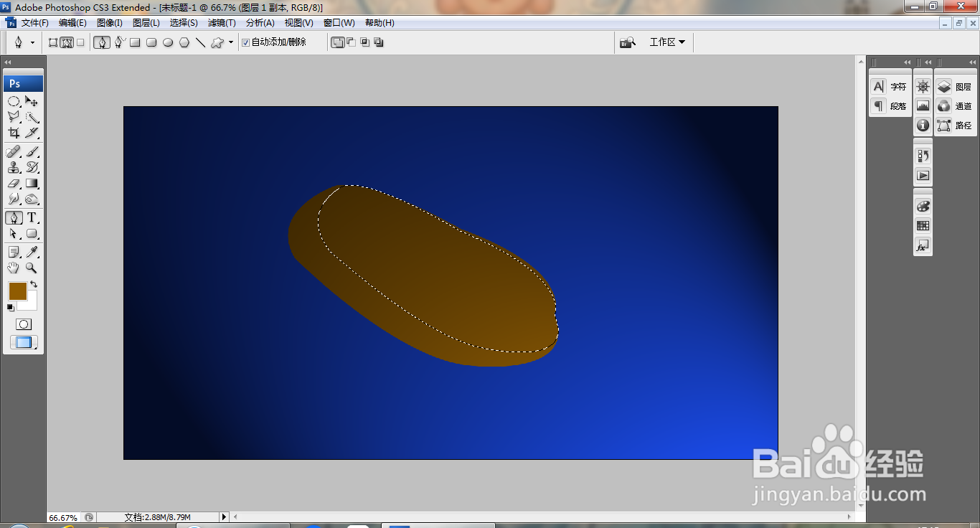Open the 通道 channels panel

(x=955, y=106)
